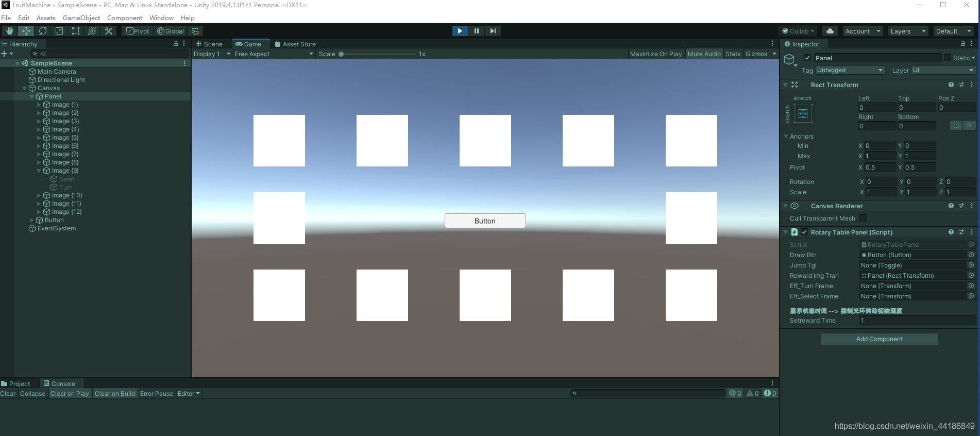The width and height of the screenshot is (980, 436).
Task: Open cloud services panel
Action: 830,31
